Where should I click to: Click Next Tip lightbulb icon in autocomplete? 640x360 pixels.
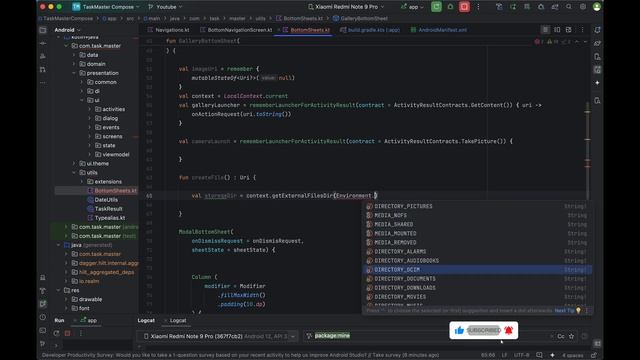point(578,311)
